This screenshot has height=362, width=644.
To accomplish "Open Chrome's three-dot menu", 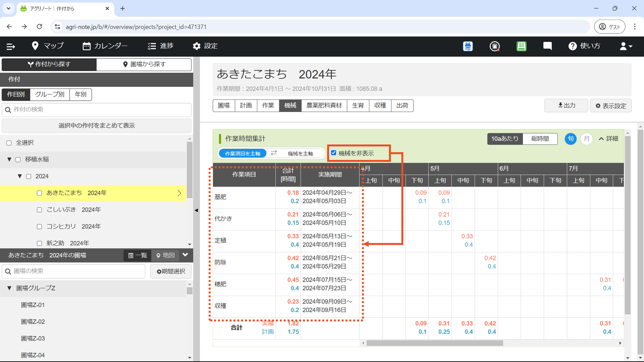I will 635,27.
